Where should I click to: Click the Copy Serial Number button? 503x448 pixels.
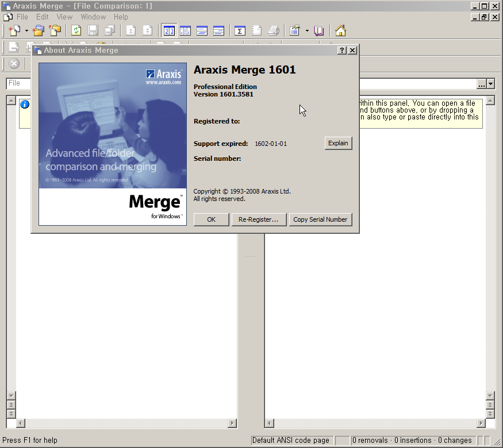(x=320, y=219)
